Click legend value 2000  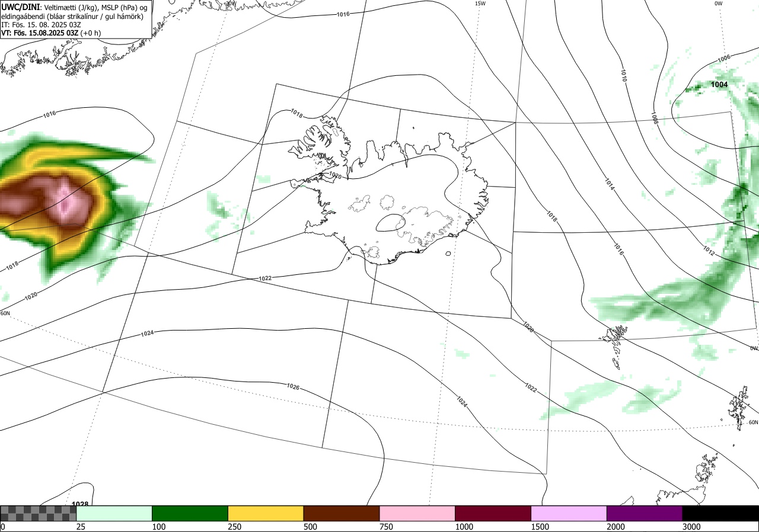point(616,527)
